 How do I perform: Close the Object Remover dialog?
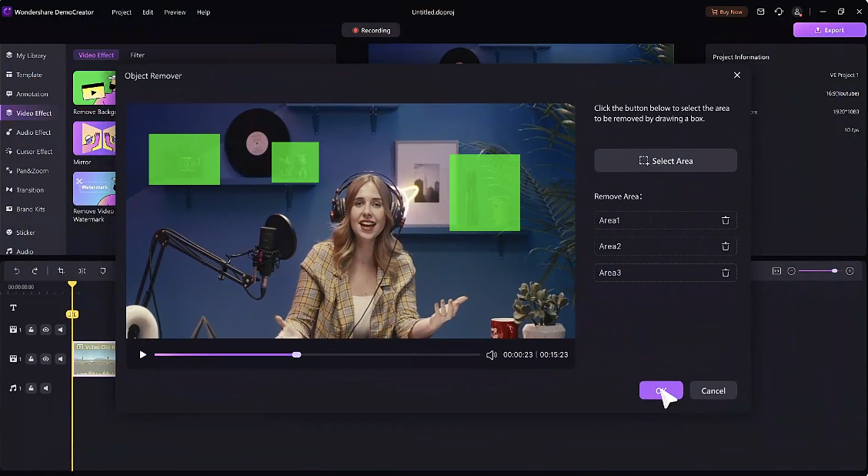[x=737, y=75]
